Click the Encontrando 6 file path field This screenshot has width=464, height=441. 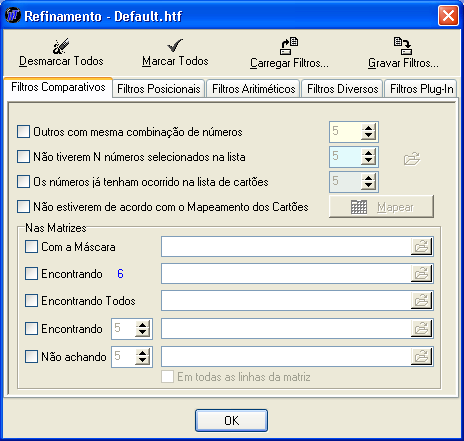286,274
